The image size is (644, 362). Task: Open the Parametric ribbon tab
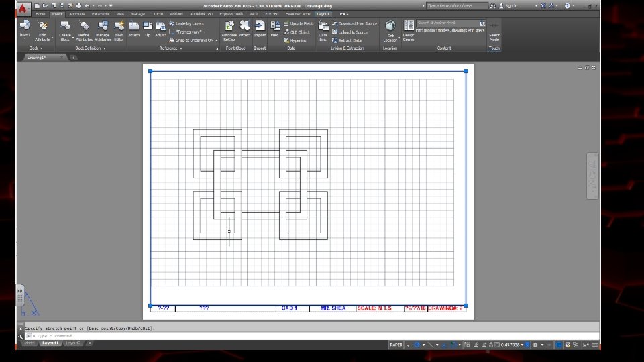[x=101, y=14]
